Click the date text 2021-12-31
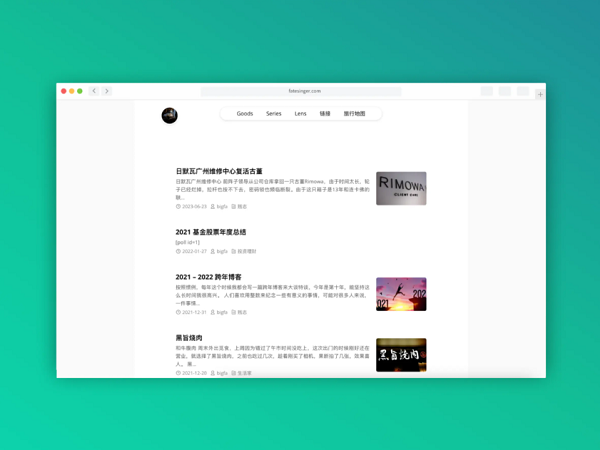This screenshot has height=450, width=600. (194, 312)
